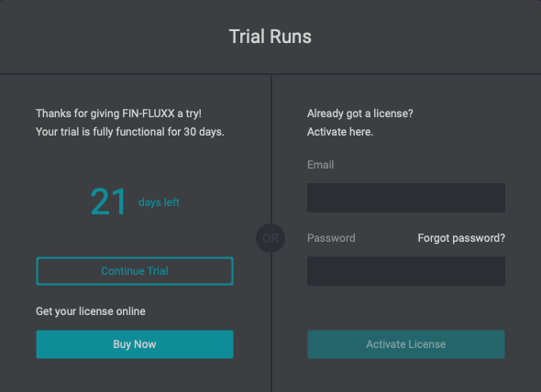This screenshot has width=541, height=392.
Task: Click the Trial Runs dialog title
Action: click(x=270, y=37)
